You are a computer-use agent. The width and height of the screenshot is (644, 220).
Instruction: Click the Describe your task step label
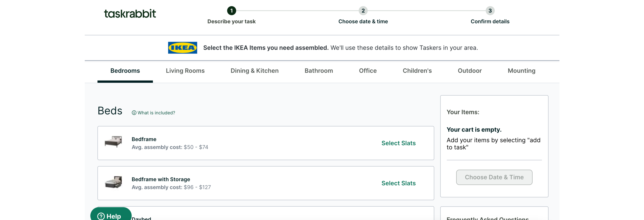(232, 21)
